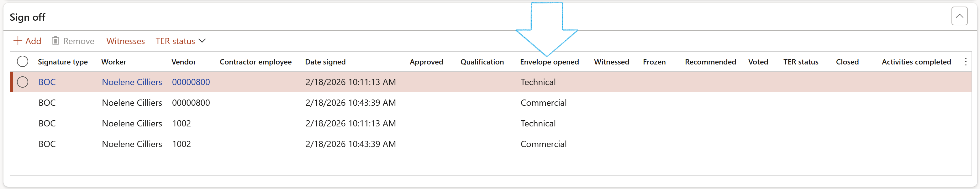The height and width of the screenshot is (189, 980).
Task: Select the third row vendor 1002 cell
Action: 182,123
